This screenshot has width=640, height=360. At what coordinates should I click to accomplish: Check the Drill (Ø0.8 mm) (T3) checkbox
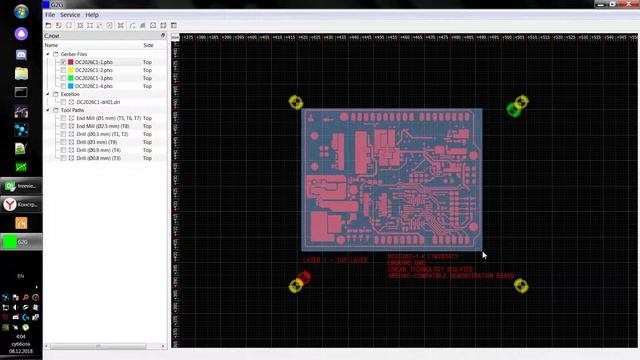tap(63, 158)
